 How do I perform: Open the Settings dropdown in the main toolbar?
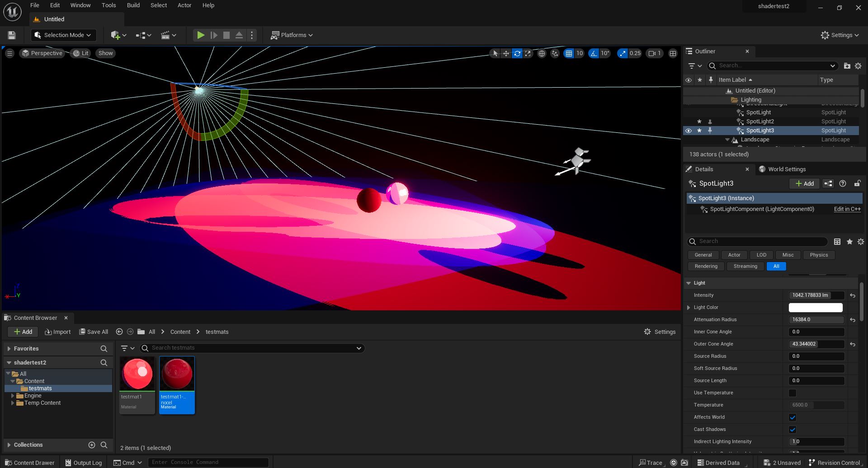[x=840, y=35]
